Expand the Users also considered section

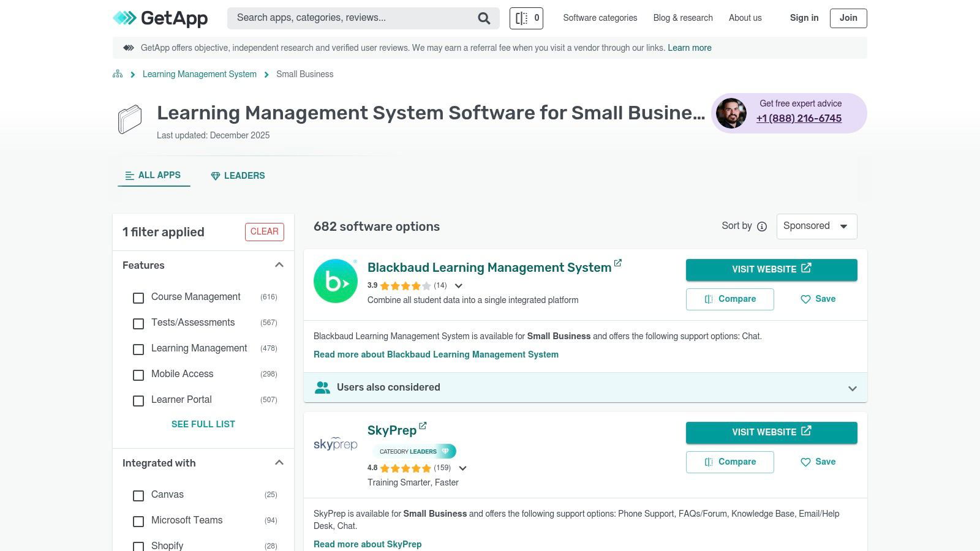click(852, 388)
